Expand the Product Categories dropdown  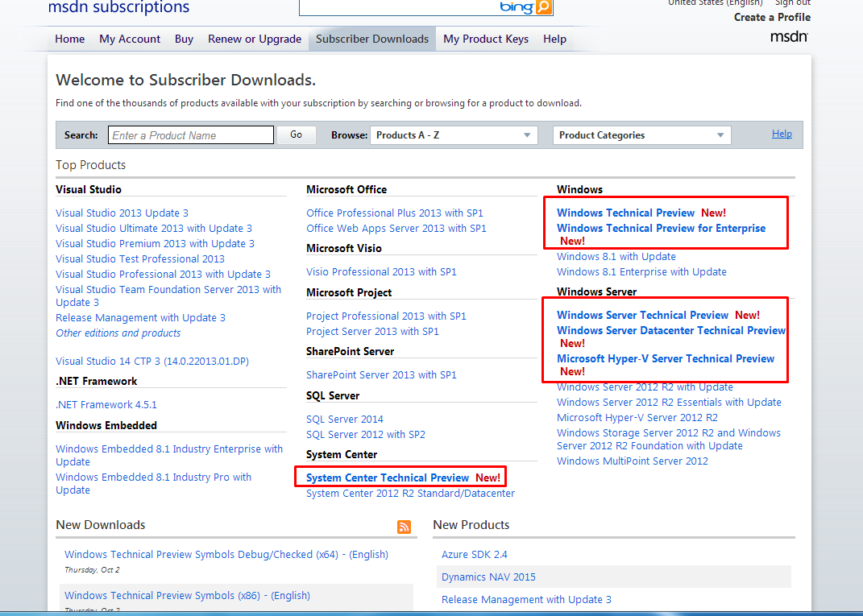[641, 135]
